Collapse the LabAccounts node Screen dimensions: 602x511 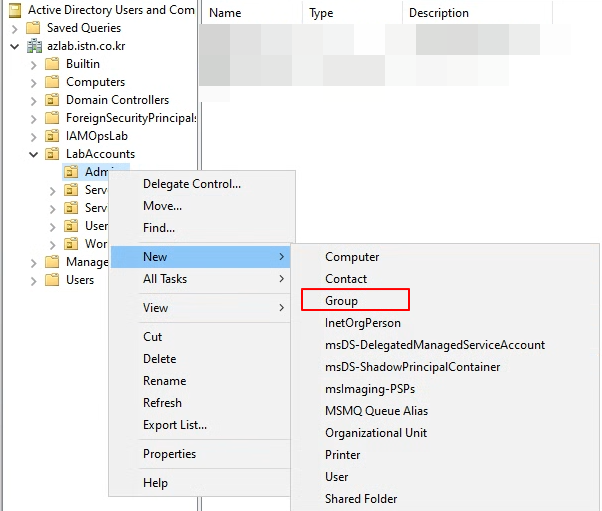pyautogui.click(x=33, y=155)
